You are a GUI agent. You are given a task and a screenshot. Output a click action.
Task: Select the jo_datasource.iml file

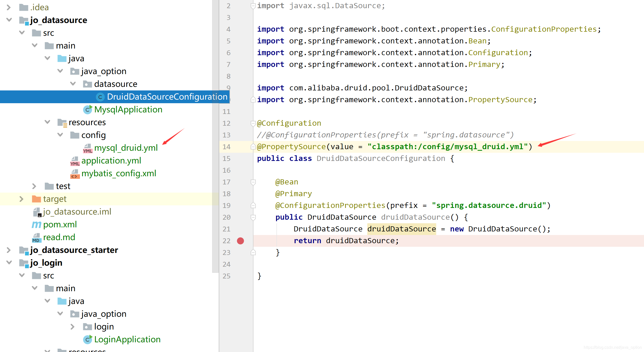(77, 212)
